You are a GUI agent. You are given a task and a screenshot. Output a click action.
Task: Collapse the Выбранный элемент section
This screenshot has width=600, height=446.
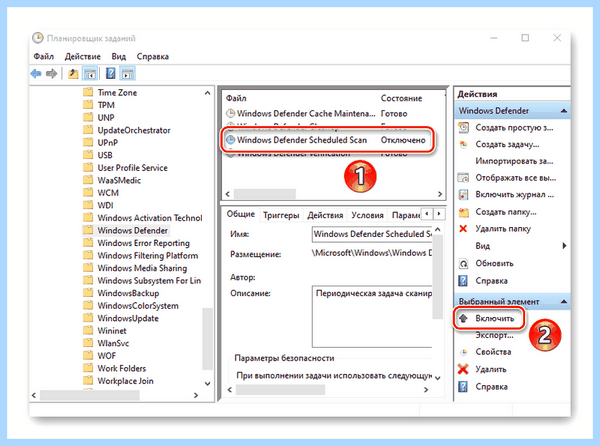[x=563, y=301]
